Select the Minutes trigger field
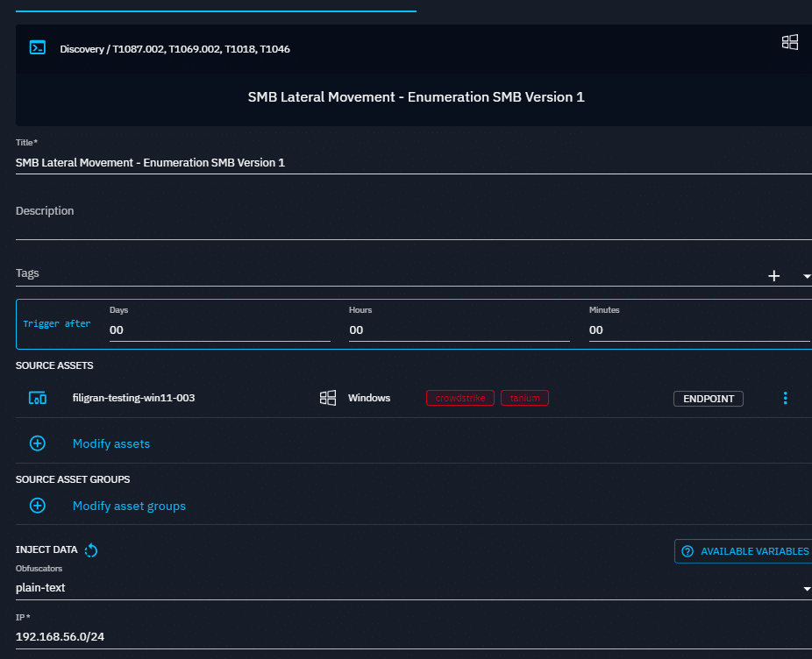The height and width of the screenshot is (659, 812). (x=698, y=330)
